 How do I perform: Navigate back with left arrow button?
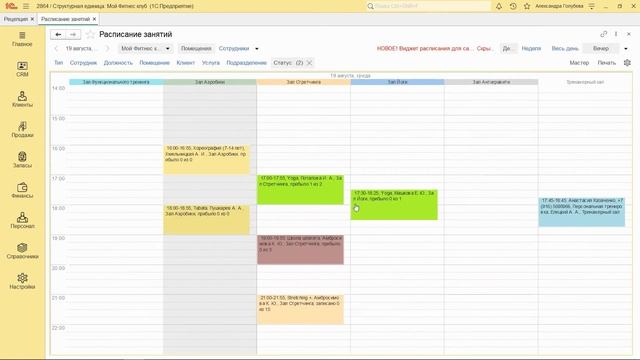(x=58, y=35)
